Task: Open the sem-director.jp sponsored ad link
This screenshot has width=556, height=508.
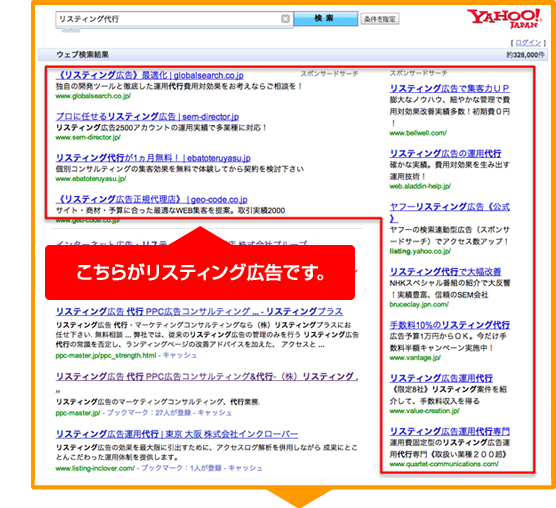Action: 148,117
